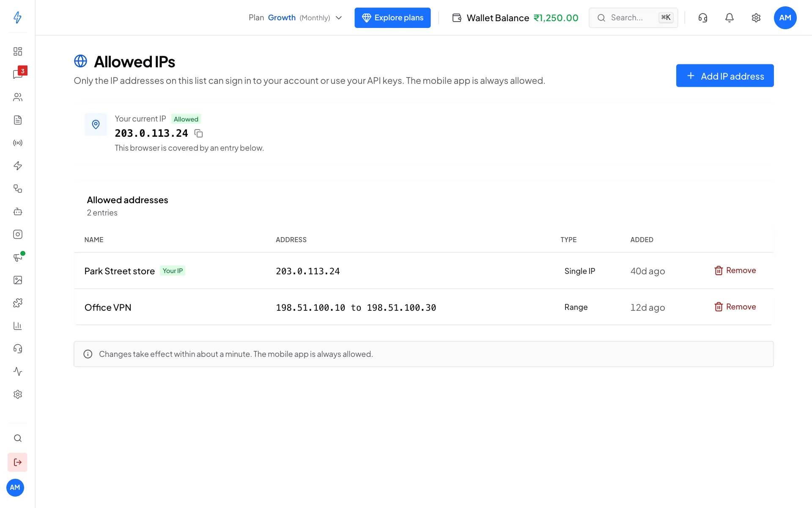Open the broadcast signal sidebar icon
The width and height of the screenshot is (812, 508).
17,143
